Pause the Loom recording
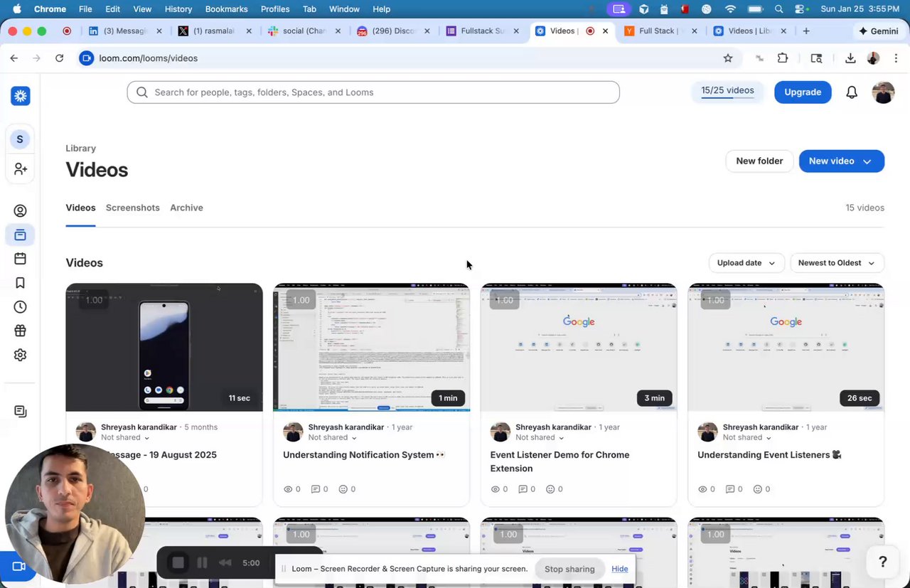Viewport: 910px width, 588px height. (202, 563)
